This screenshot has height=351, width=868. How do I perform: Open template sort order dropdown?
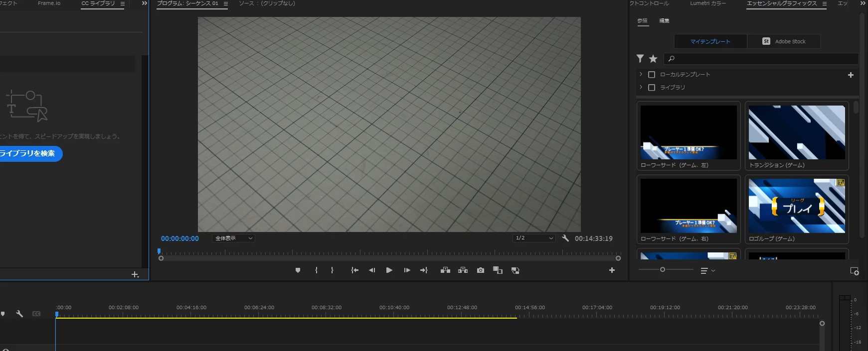pos(707,271)
